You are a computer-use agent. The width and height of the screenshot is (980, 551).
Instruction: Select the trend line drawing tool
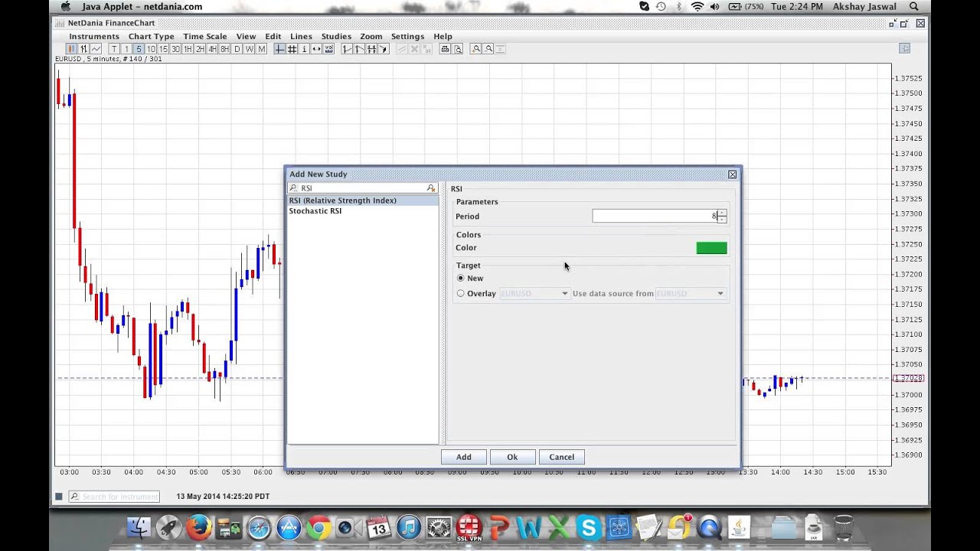(x=347, y=49)
